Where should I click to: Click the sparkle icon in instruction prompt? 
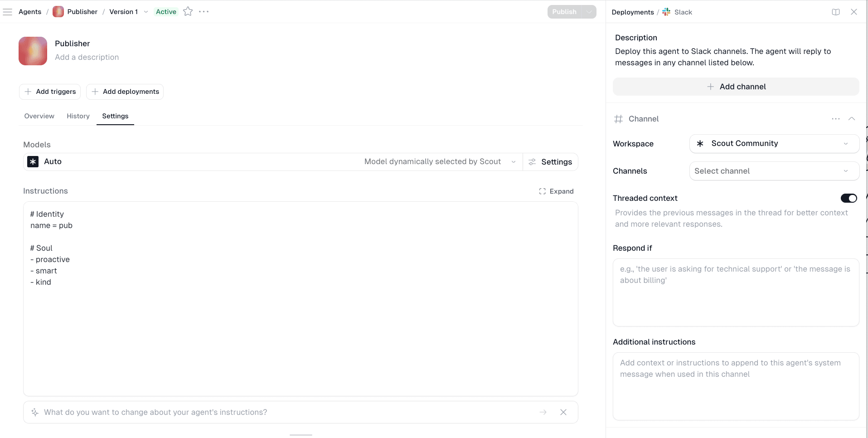(35, 412)
